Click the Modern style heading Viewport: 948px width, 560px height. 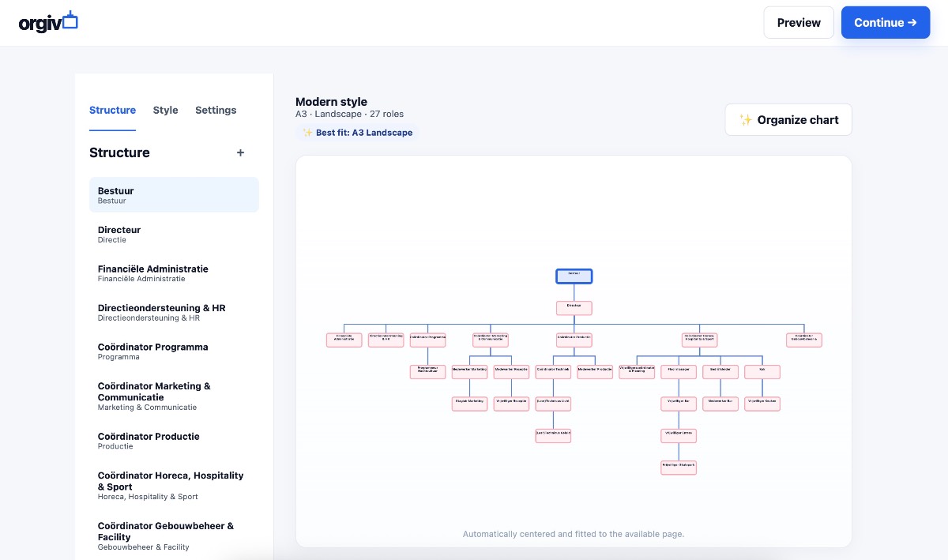pyautogui.click(x=331, y=102)
